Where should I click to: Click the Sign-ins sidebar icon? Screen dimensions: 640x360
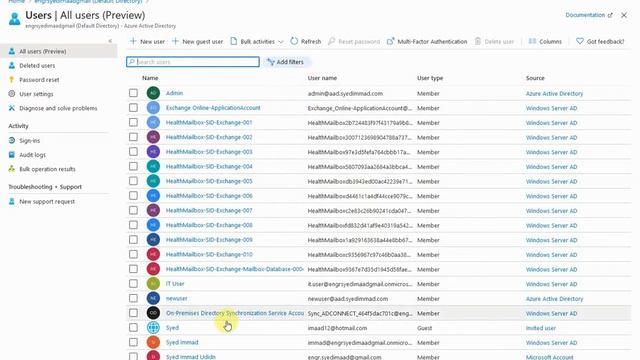[12, 140]
